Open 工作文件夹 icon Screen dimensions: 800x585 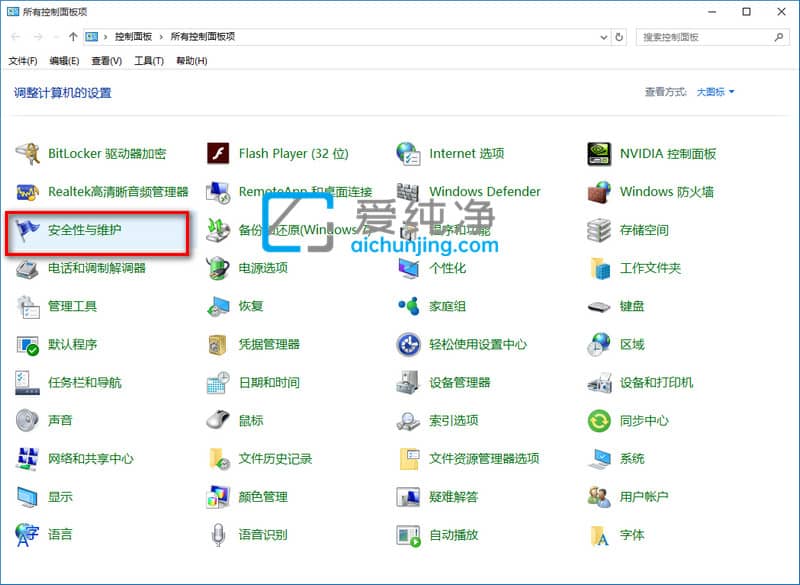pyautogui.click(x=599, y=268)
